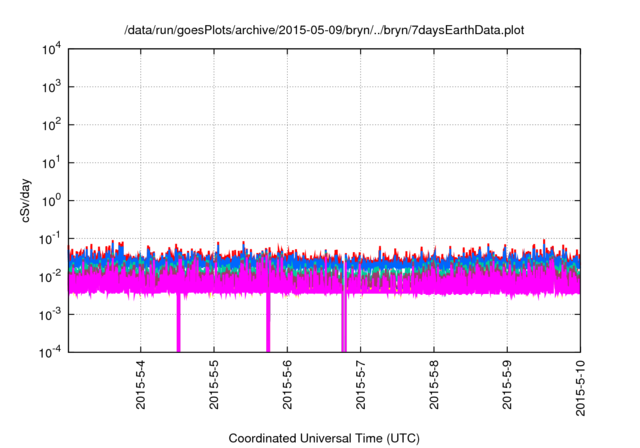Click the 10^-4 y-axis tick label
This screenshot has width=640, height=448.
pyautogui.click(x=50, y=352)
